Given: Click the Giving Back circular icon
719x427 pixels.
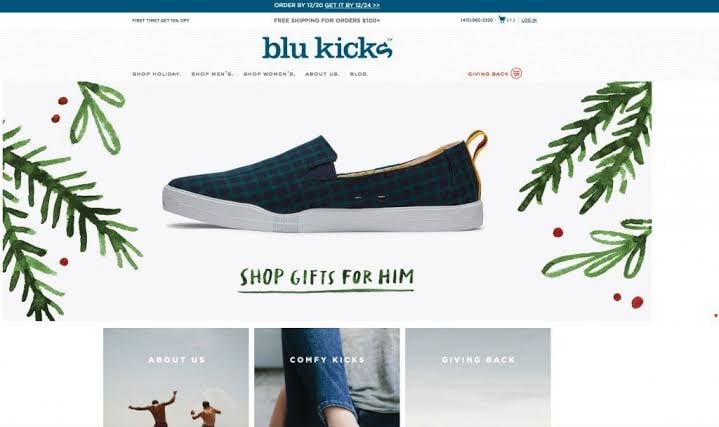Looking at the screenshot, I should click(x=516, y=73).
